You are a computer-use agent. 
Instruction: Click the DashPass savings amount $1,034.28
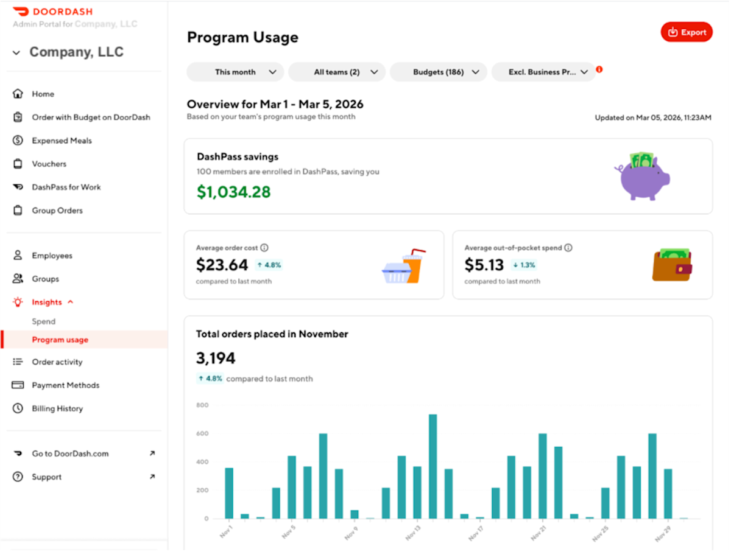pyautogui.click(x=234, y=192)
